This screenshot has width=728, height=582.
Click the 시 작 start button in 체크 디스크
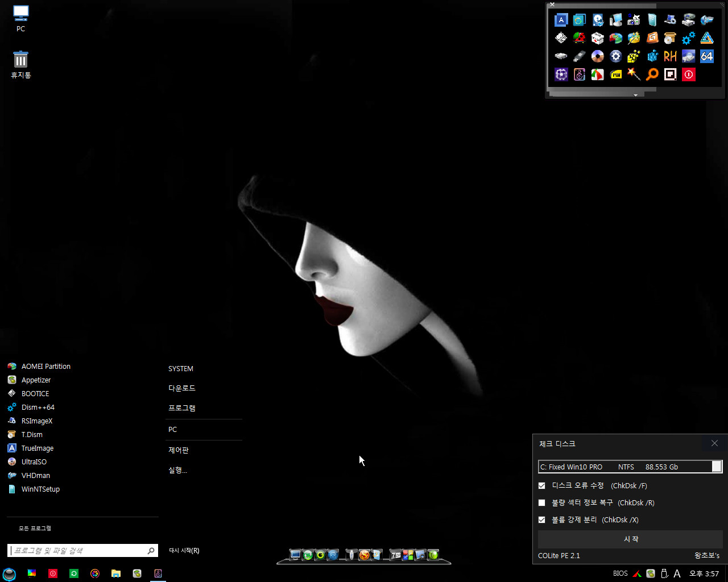(630, 539)
